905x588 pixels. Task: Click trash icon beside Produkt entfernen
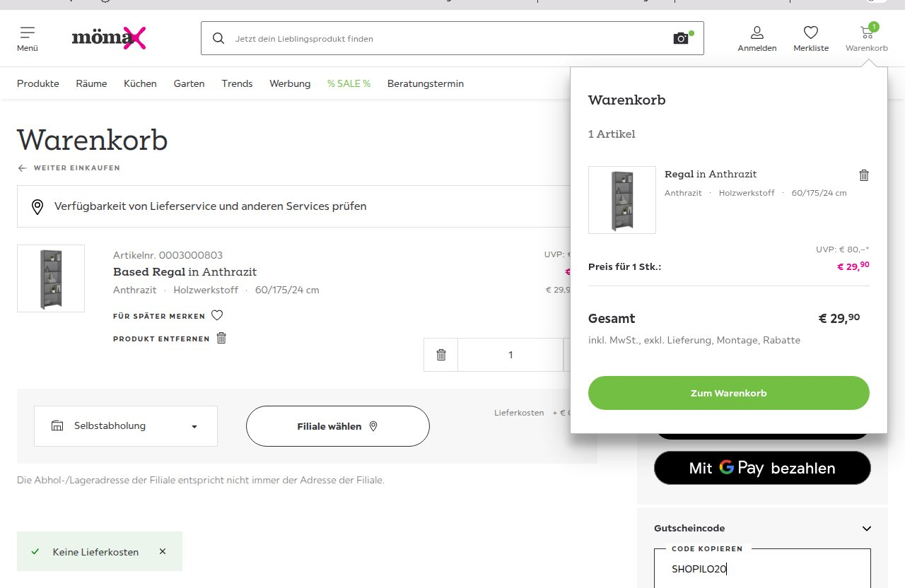pos(221,338)
